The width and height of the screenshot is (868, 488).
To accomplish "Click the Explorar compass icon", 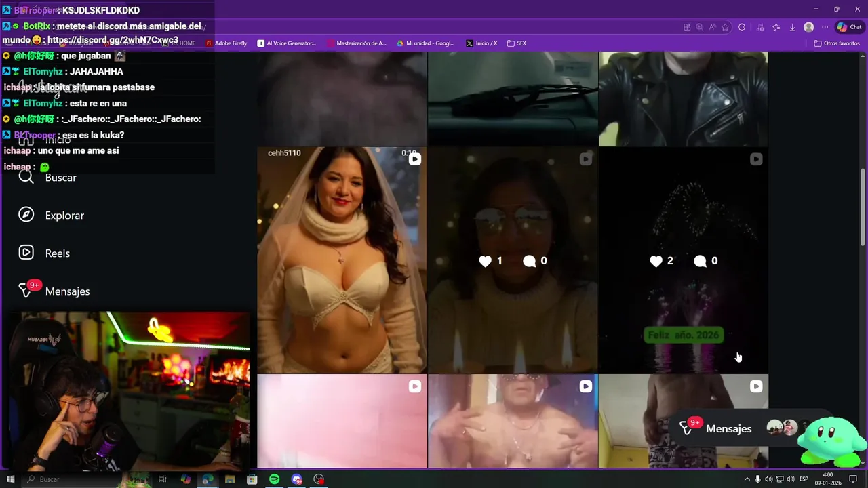I will [x=26, y=215].
